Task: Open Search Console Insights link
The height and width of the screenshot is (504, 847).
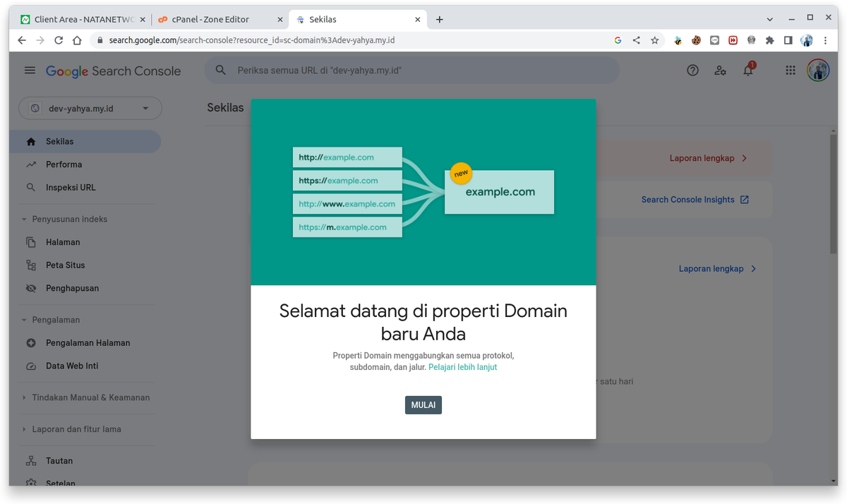Action: (695, 200)
